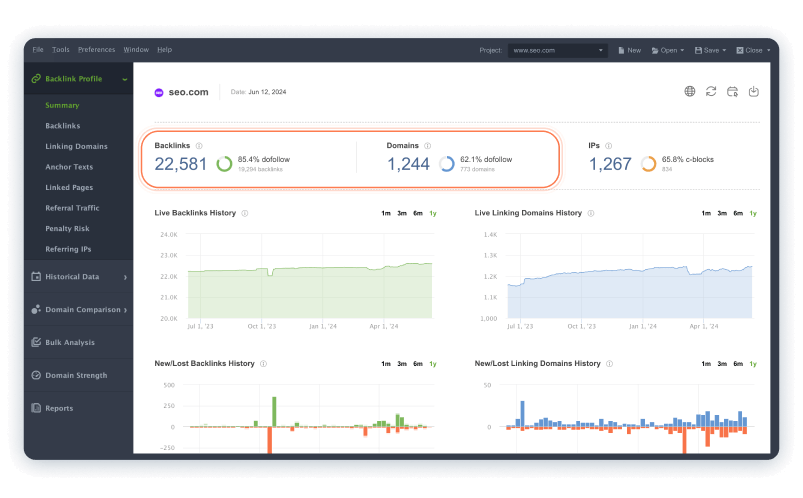This screenshot has height=498, width=803.
Task: Open the schedule calendar icon in the header
Action: tap(732, 92)
